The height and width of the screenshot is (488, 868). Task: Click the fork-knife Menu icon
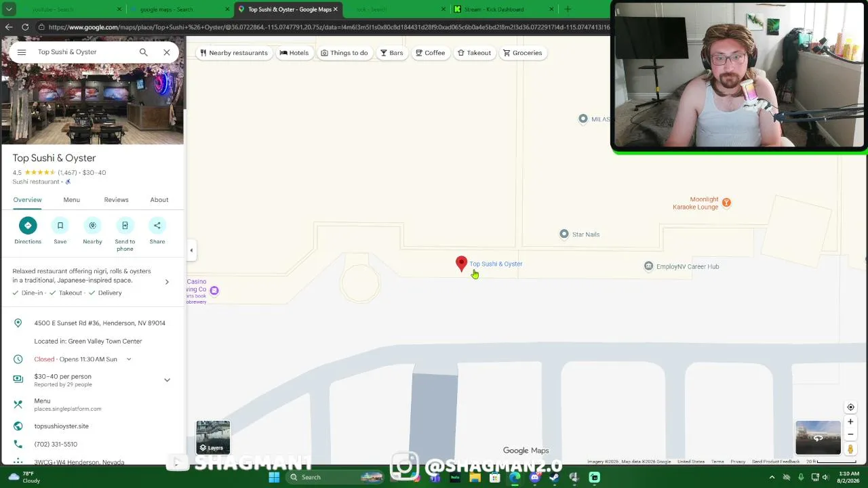(x=18, y=405)
